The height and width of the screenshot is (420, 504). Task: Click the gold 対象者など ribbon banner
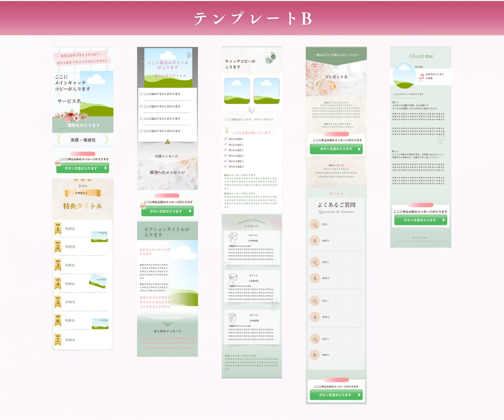(83, 193)
